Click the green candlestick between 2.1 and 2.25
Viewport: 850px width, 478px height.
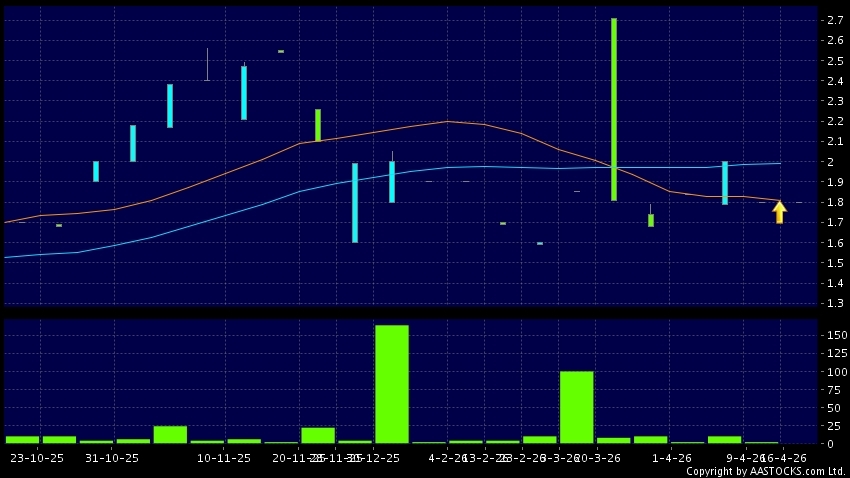click(x=318, y=125)
